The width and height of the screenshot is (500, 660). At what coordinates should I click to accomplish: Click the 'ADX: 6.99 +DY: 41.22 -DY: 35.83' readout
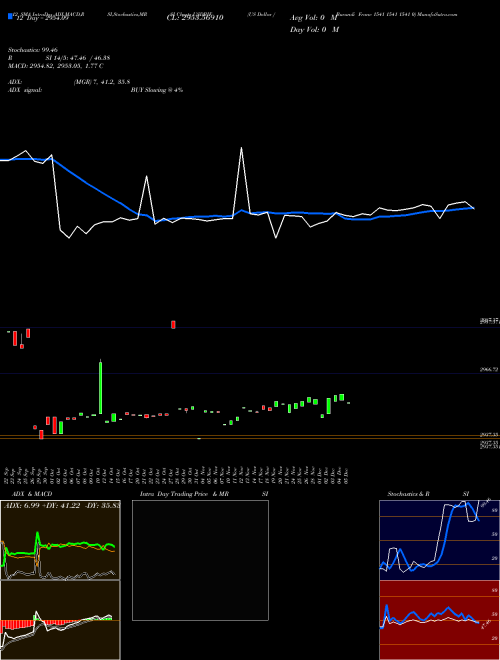pyautogui.click(x=61, y=506)
